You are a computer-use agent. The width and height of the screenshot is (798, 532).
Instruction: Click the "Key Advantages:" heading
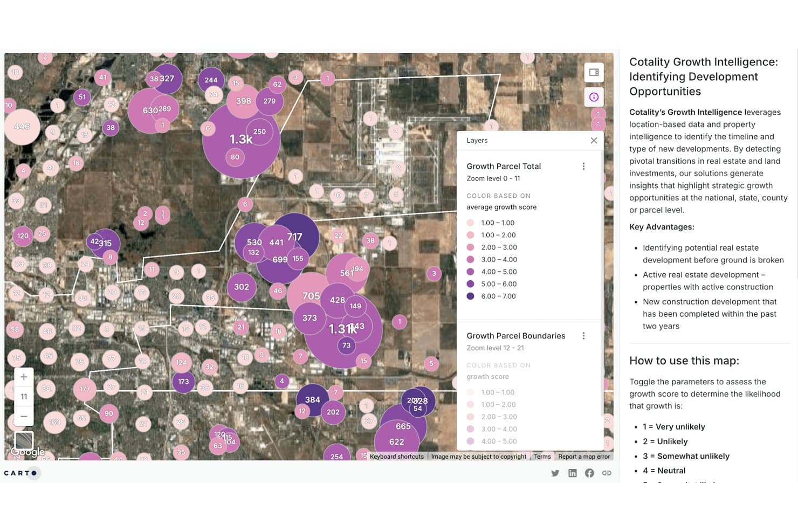pyautogui.click(x=662, y=227)
